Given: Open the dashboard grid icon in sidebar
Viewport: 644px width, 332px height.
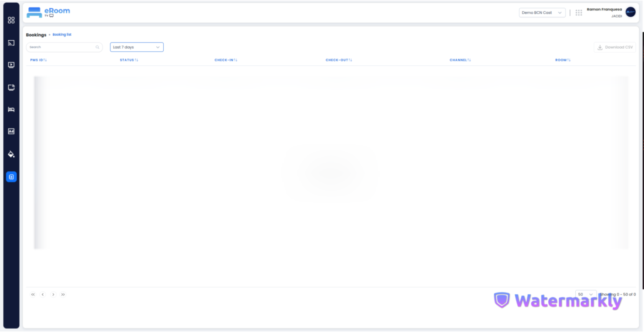Looking at the screenshot, I should [11, 20].
